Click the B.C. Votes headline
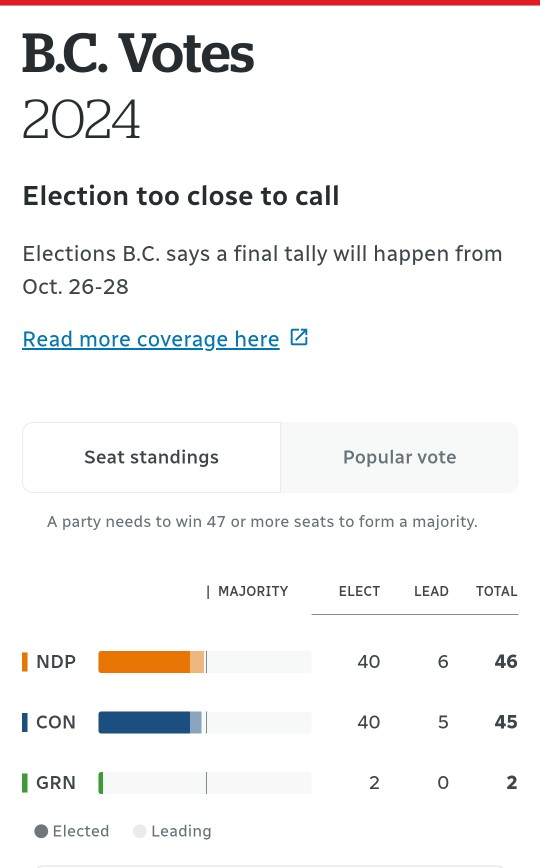 click(138, 54)
